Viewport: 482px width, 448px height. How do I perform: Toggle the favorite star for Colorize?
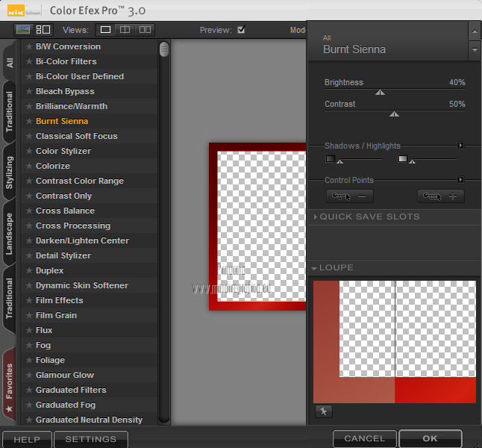tap(29, 167)
